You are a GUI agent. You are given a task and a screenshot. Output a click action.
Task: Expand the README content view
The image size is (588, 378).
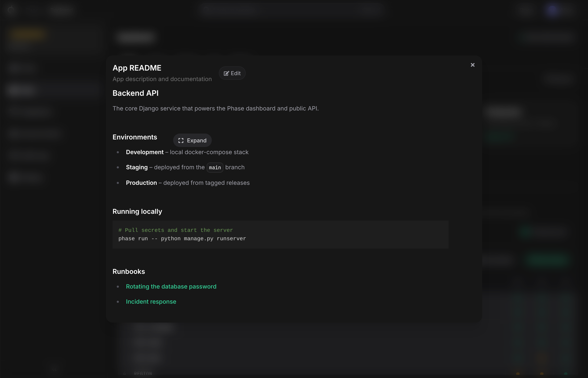click(192, 140)
